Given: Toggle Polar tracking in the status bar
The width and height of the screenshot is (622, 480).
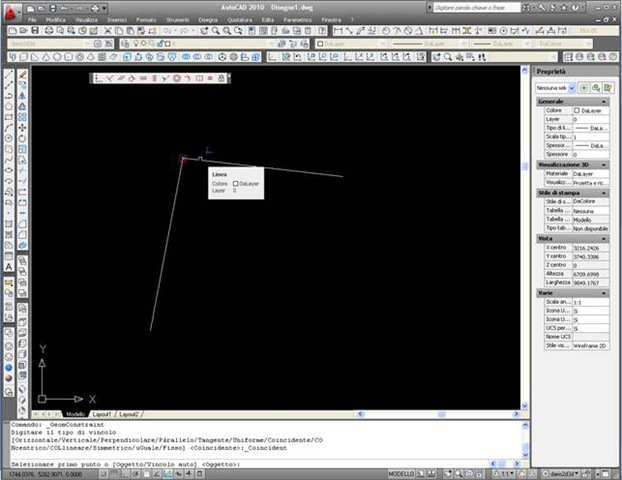Looking at the screenshot, I should (136, 474).
